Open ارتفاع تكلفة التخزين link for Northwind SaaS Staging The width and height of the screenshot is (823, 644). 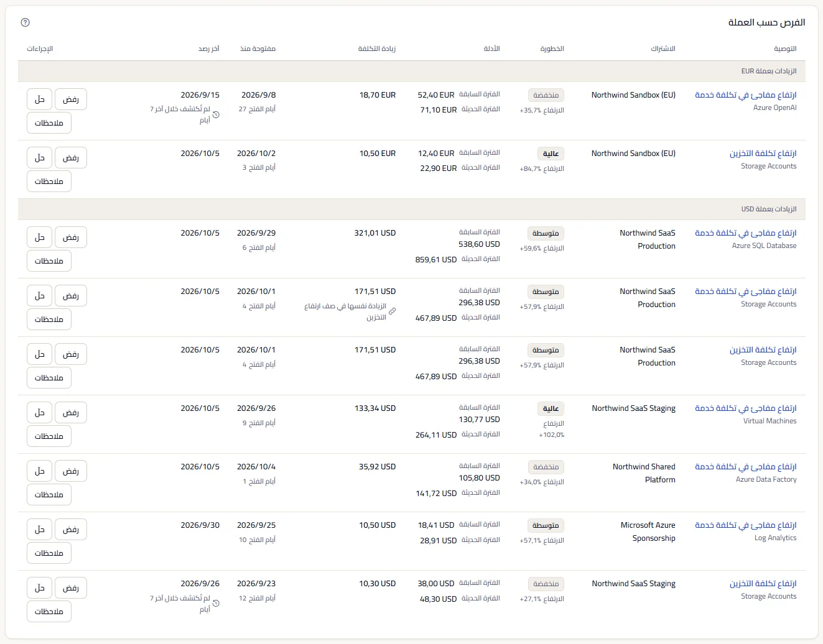pyautogui.click(x=763, y=584)
